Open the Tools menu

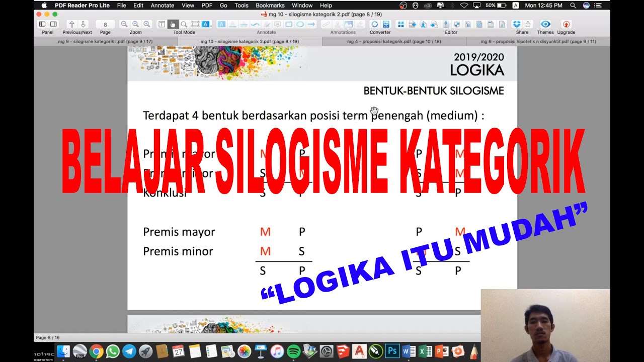[242, 5]
